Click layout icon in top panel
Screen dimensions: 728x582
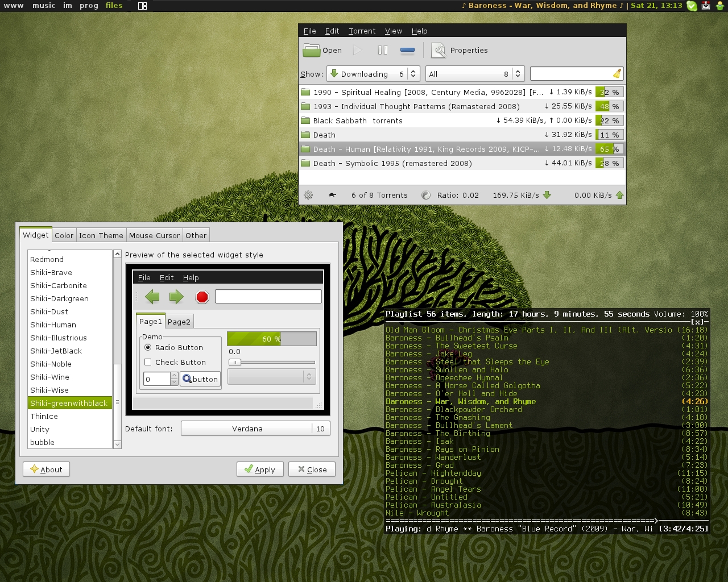point(143,6)
